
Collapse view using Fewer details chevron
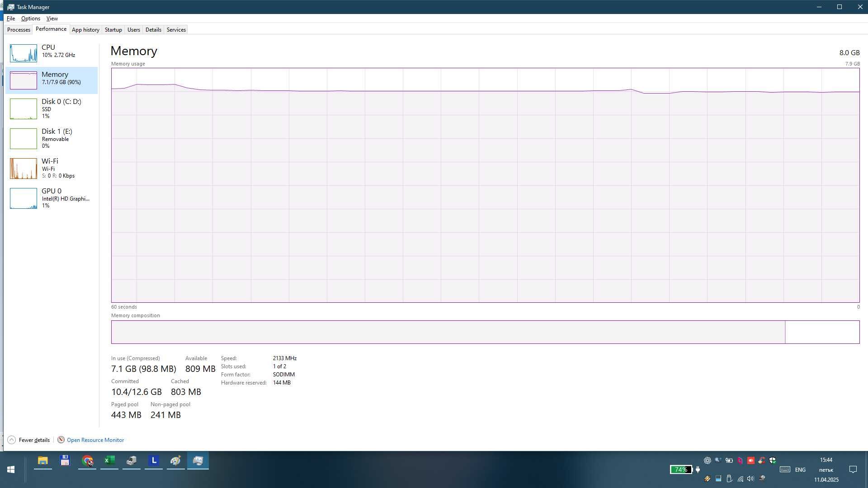pyautogui.click(x=12, y=440)
